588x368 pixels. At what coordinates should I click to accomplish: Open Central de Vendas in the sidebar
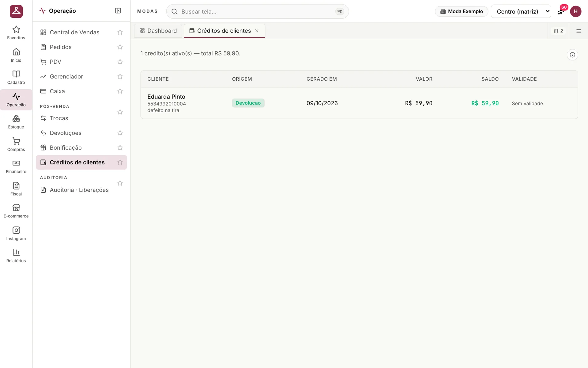click(74, 32)
